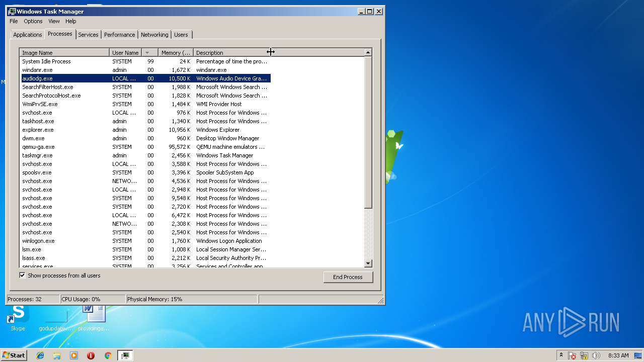Select svchost.exe using 9,548 K
The height and width of the screenshot is (362, 644).
tap(146, 198)
